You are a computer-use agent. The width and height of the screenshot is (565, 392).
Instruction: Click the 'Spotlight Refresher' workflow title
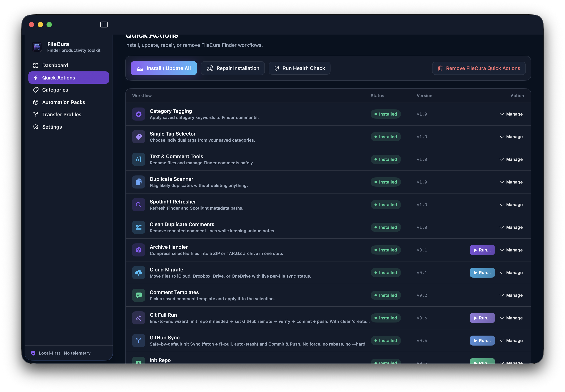[173, 202]
